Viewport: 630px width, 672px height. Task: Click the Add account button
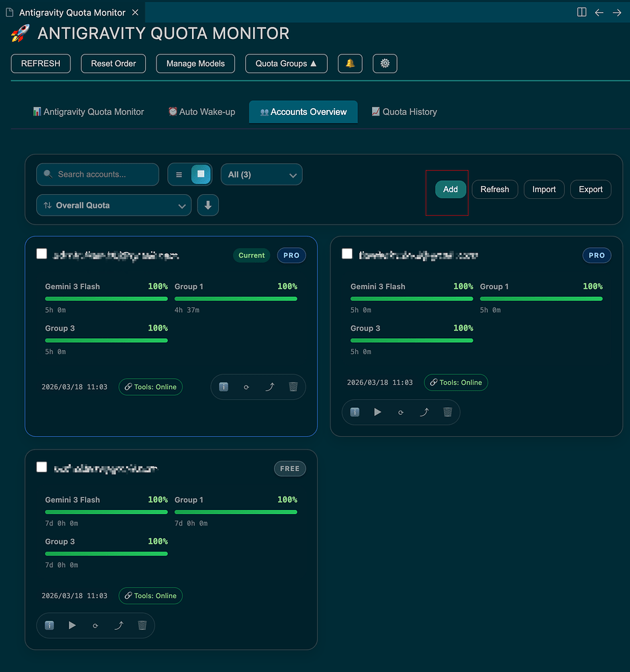pyautogui.click(x=450, y=190)
